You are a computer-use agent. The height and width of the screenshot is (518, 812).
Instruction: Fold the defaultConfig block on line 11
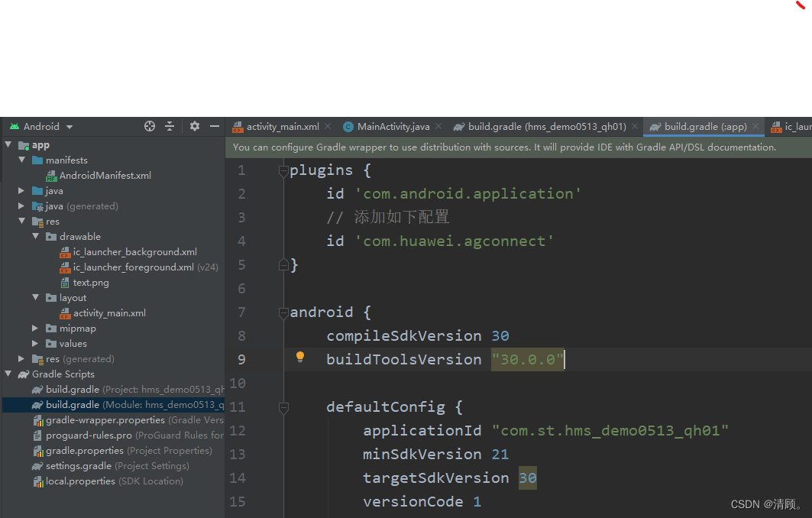[x=283, y=407]
